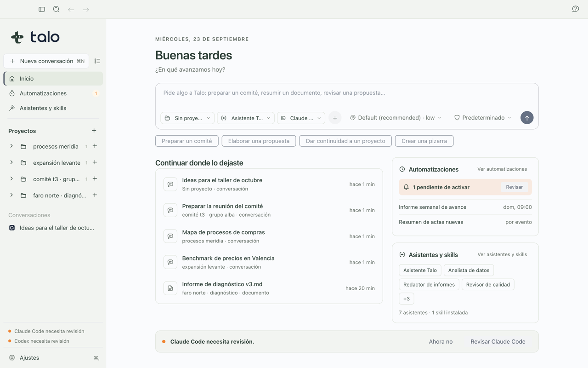Viewport: 588px width, 368px height.
Task: Click the document icon for Informe de diagnóstico
Action: click(170, 288)
